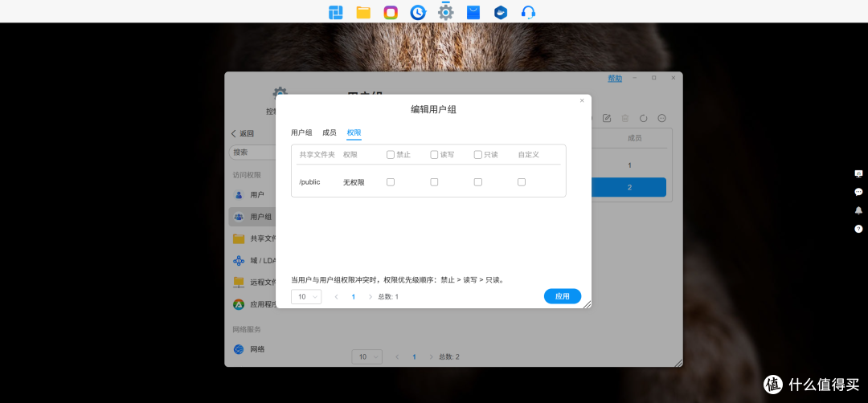Tick /public row's 读写 checkbox

434,182
